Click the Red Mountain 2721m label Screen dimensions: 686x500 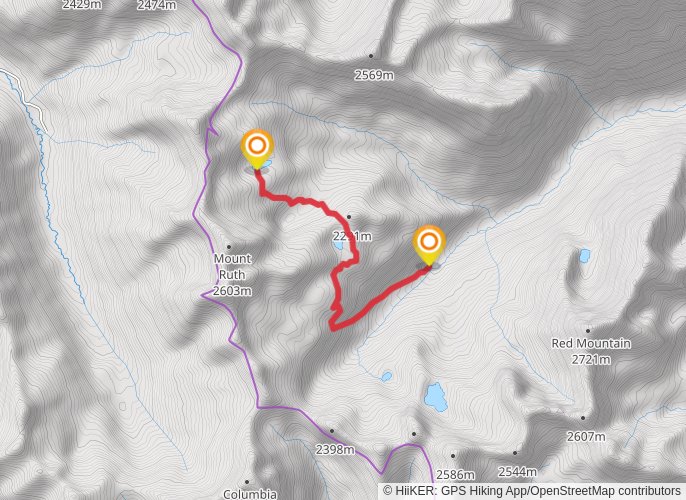591,351
